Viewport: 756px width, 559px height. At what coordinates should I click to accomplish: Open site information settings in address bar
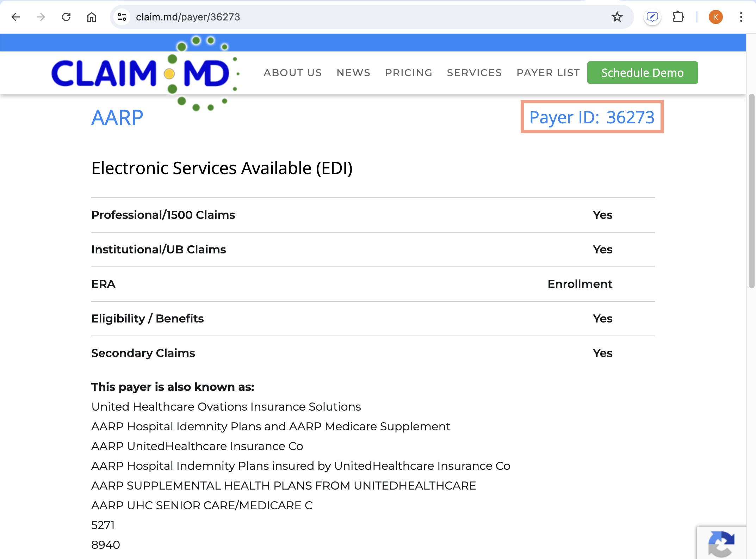pos(122,17)
